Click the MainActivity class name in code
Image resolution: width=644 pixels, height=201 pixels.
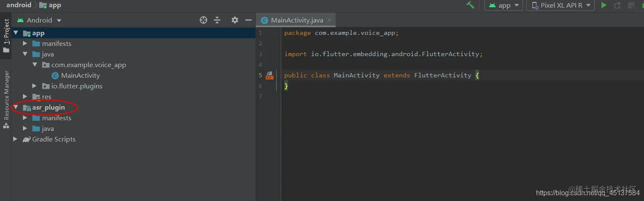coord(356,75)
